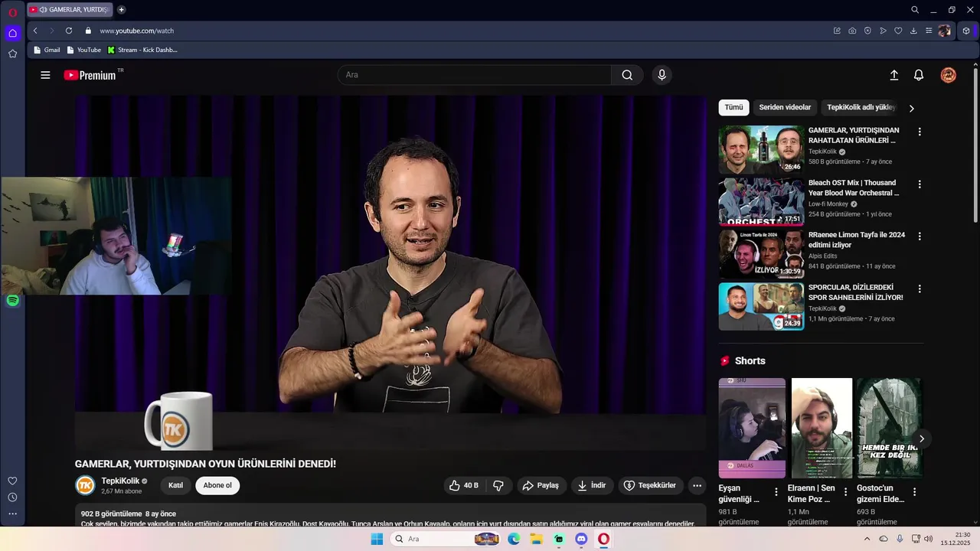Open Bleach OST Mix video title
The width and height of the screenshot is (980, 551).
click(x=854, y=187)
